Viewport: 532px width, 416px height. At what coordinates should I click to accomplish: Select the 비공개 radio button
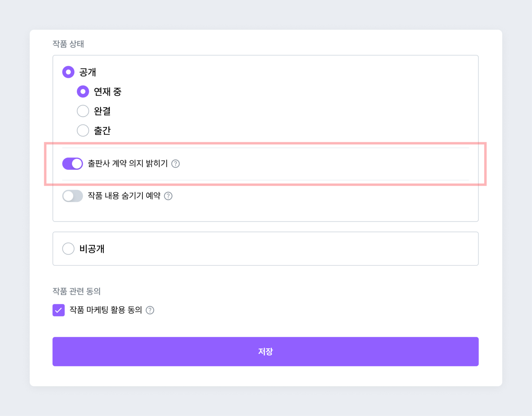pos(68,249)
